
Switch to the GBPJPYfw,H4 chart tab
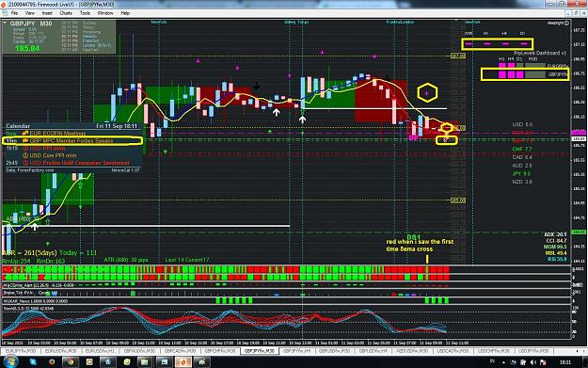(296, 351)
